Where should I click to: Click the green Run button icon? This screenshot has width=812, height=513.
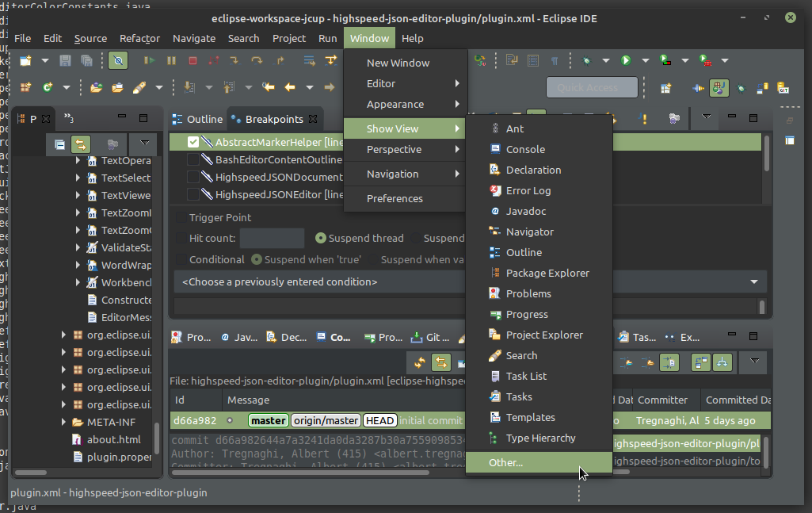point(626,60)
